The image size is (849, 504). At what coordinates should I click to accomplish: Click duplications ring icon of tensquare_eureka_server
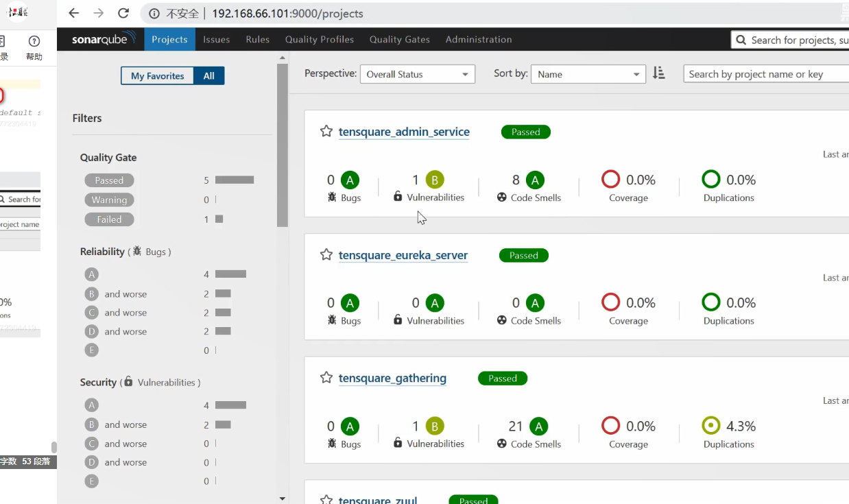tap(711, 302)
